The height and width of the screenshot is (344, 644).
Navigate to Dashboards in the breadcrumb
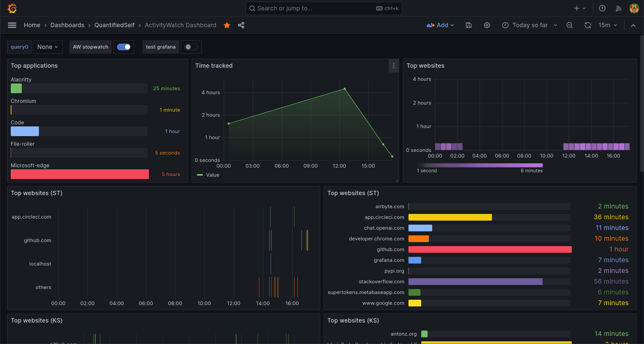(67, 25)
